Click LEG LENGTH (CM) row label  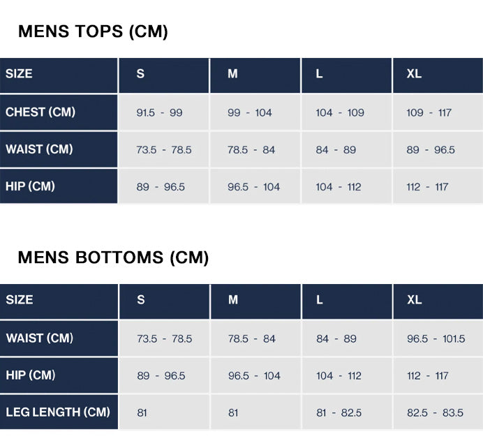click(59, 412)
